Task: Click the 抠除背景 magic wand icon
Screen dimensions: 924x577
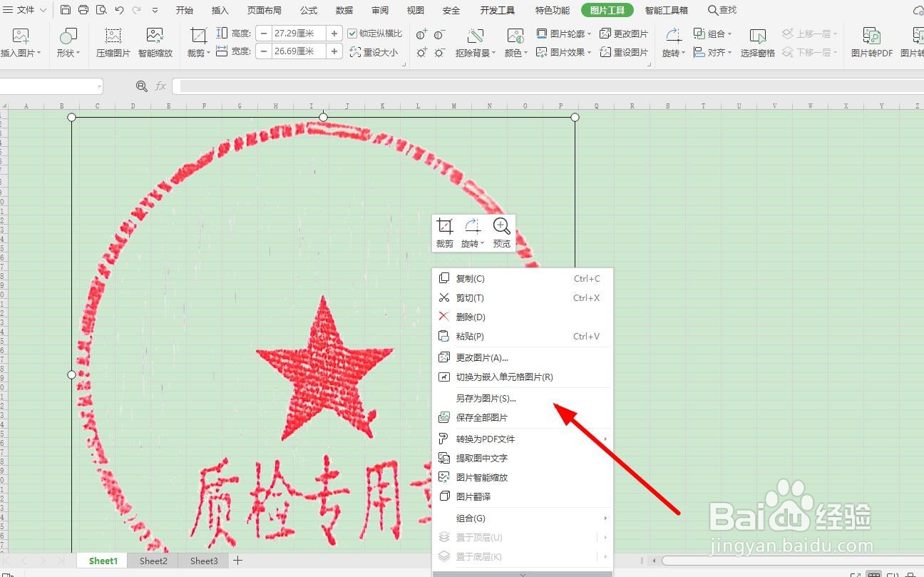Action: pos(476,36)
